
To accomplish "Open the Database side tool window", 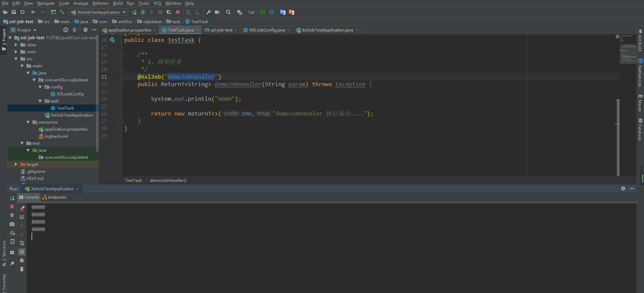I will click(x=640, y=129).
